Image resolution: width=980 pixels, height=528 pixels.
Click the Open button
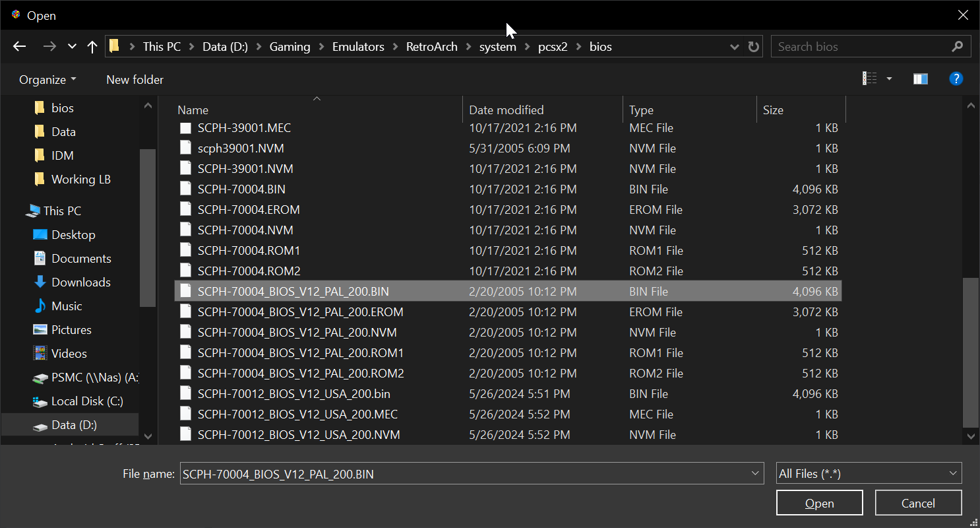pyautogui.click(x=819, y=503)
